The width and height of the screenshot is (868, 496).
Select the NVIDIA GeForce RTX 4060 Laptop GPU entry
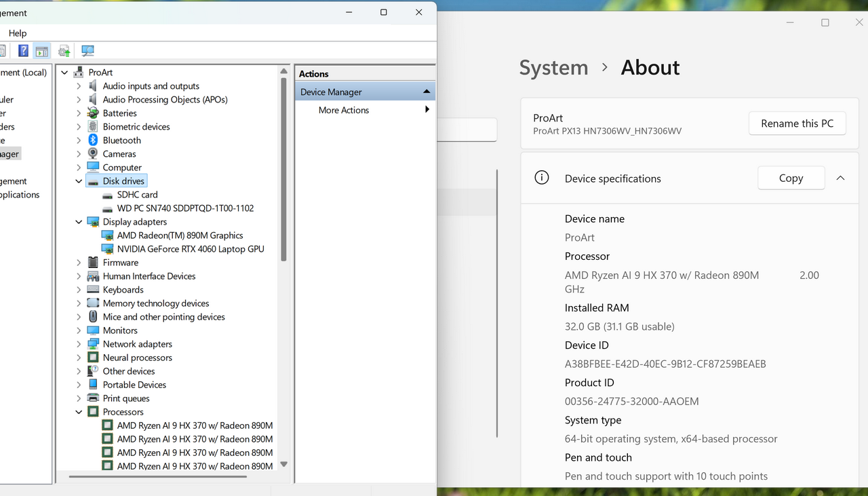[x=191, y=249]
